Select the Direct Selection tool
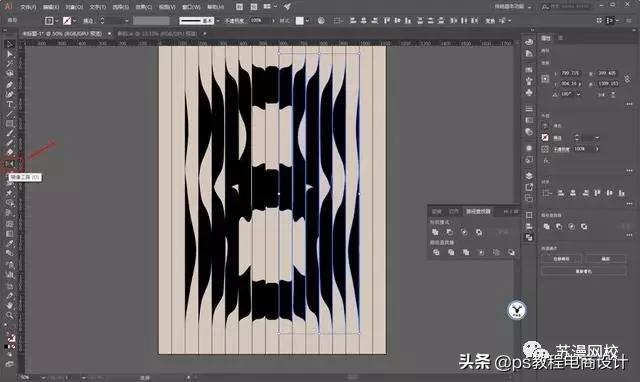 pyautogui.click(x=10, y=54)
